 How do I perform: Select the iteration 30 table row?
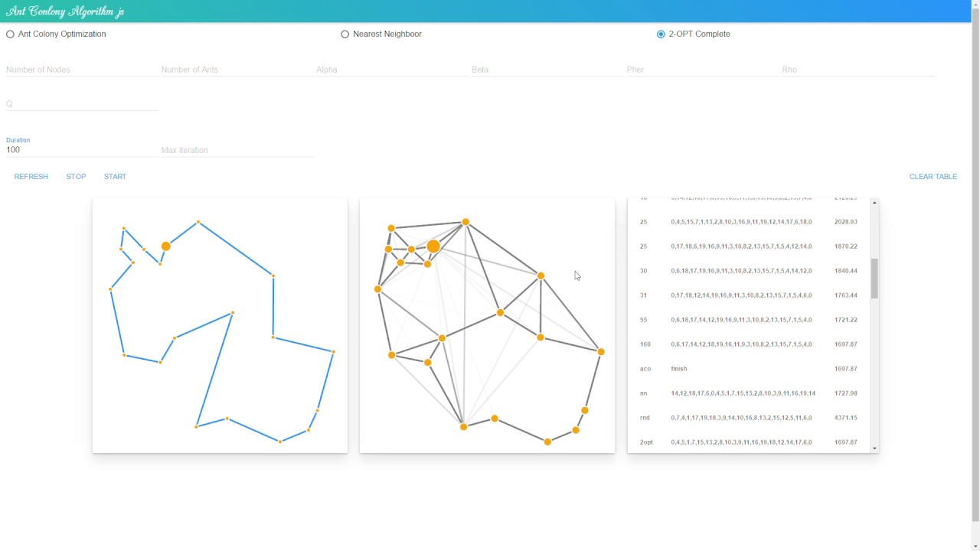pyautogui.click(x=749, y=271)
